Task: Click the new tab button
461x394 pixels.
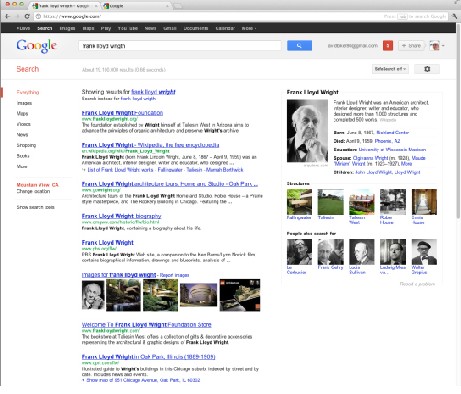Action: [x=178, y=6]
